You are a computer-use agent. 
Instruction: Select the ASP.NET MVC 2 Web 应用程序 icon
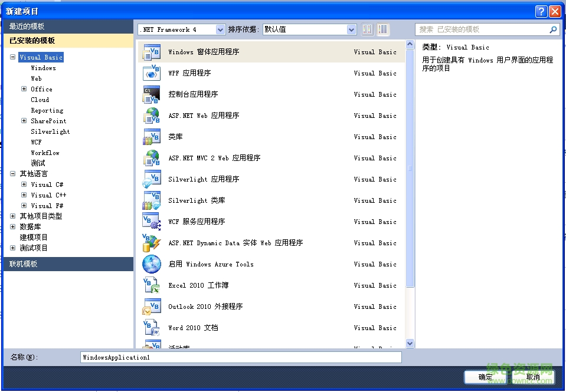pyautogui.click(x=152, y=158)
